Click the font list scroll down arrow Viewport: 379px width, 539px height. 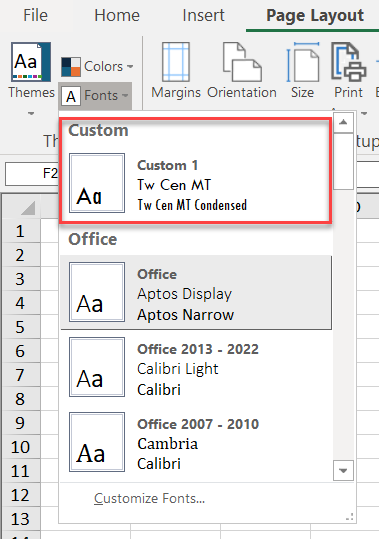pos(343,470)
